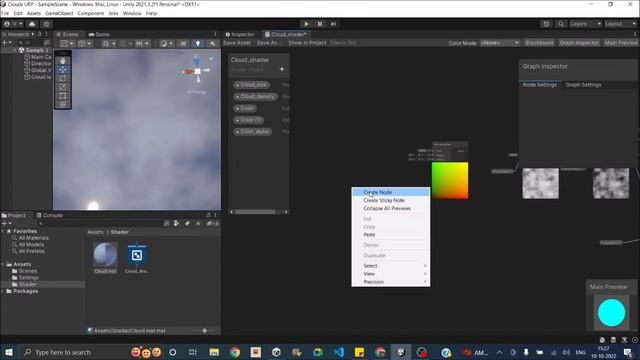The height and width of the screenshot is (360, 640).
Task: Click Show In Project button
Action: tap(307, 43)
